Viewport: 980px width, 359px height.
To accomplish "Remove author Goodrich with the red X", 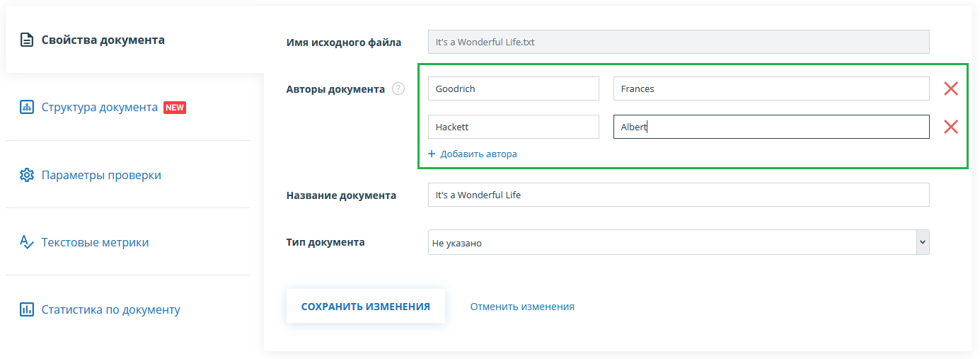I will 951,89.
